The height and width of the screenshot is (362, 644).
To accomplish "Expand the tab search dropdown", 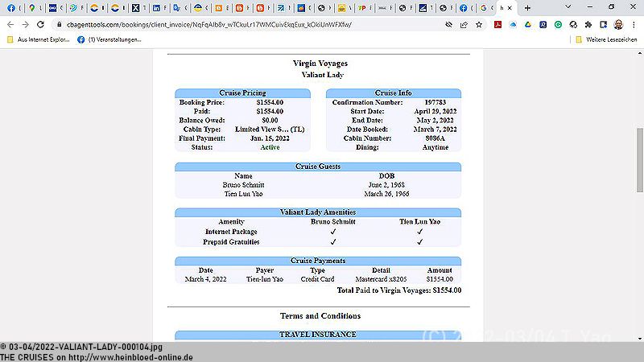I will point(568,7).
